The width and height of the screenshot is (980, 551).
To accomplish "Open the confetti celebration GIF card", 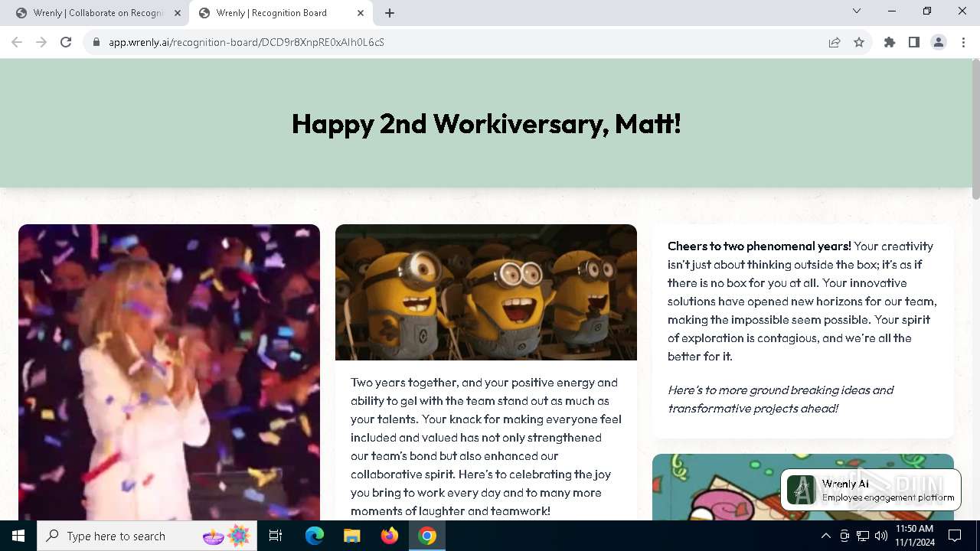I will pyautogui.click(x=169, y=372).
